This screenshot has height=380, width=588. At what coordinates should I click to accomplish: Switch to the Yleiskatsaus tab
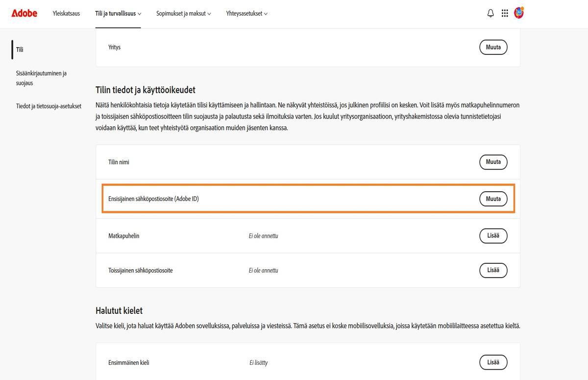66,14
